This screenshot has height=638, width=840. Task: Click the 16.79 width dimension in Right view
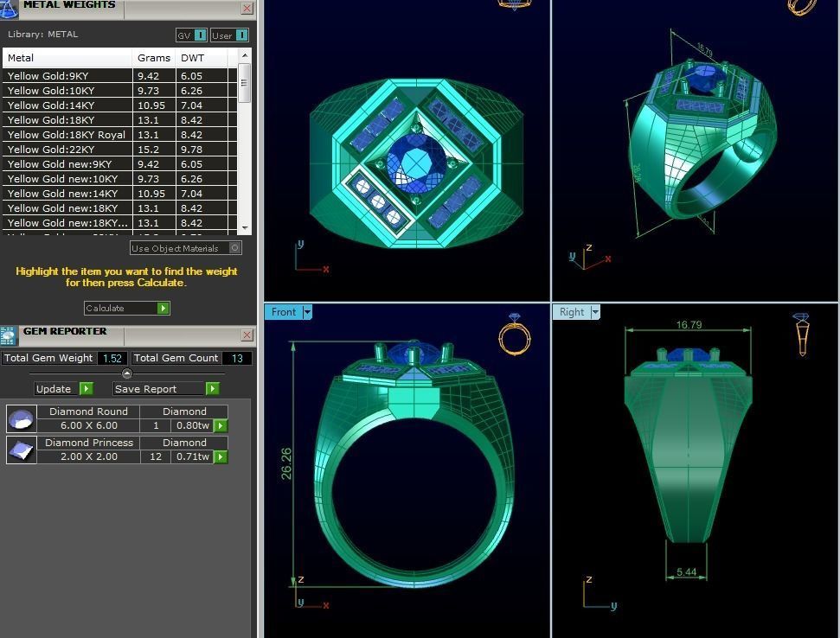click(x=689, y=324)
